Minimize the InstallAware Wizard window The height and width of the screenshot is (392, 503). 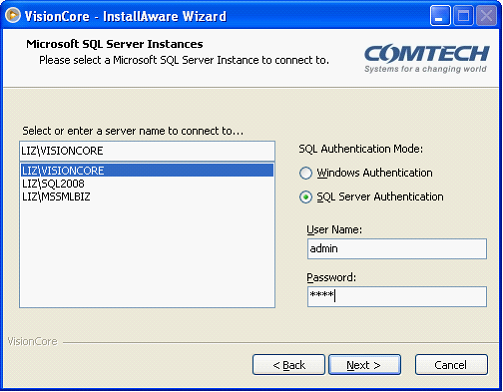[440, 16]
